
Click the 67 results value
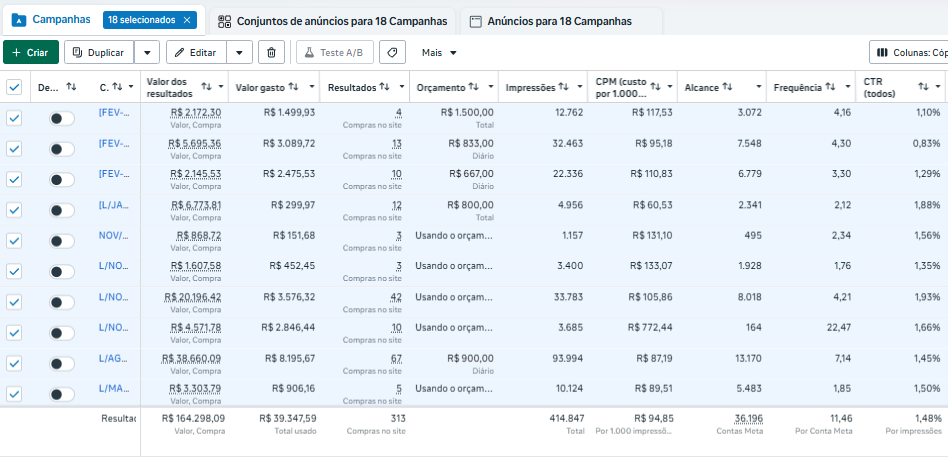click(x=397, y=358)
